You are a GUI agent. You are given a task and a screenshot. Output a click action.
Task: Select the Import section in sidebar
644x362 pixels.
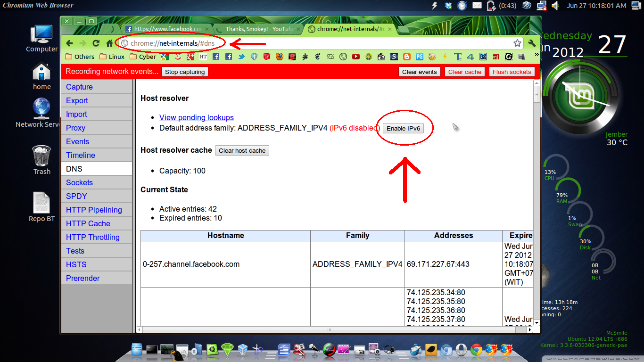click(97, 114)
